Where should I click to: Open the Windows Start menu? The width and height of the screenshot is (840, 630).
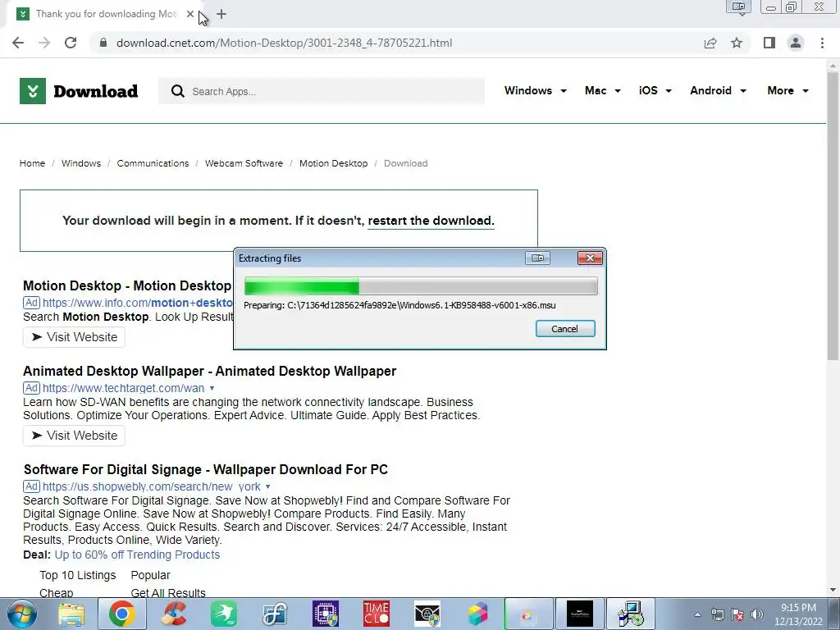click(x=21, y=614)
